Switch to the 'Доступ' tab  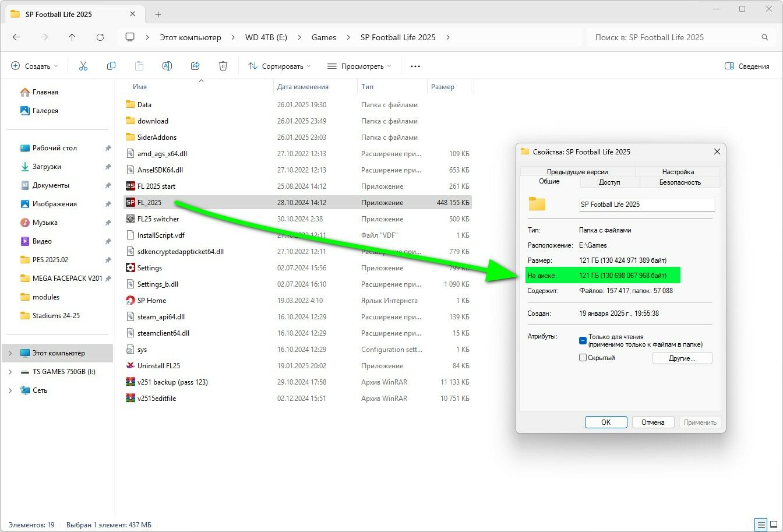pos(609,182)
